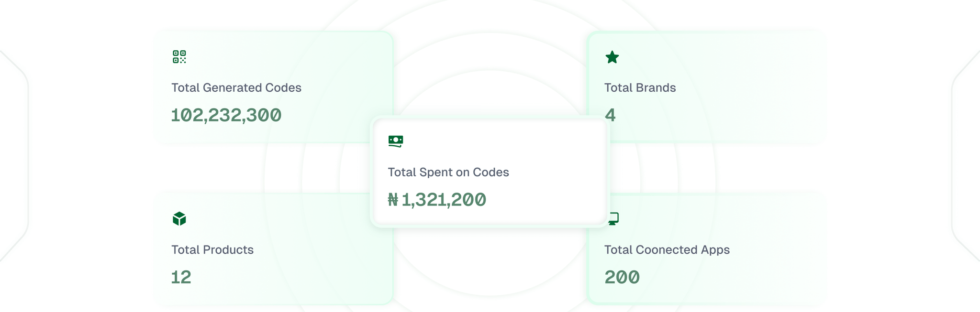This screenshot has height=312, width=980.
Task: Open the Total Generated Codes card background
Action: pos(325,62)
